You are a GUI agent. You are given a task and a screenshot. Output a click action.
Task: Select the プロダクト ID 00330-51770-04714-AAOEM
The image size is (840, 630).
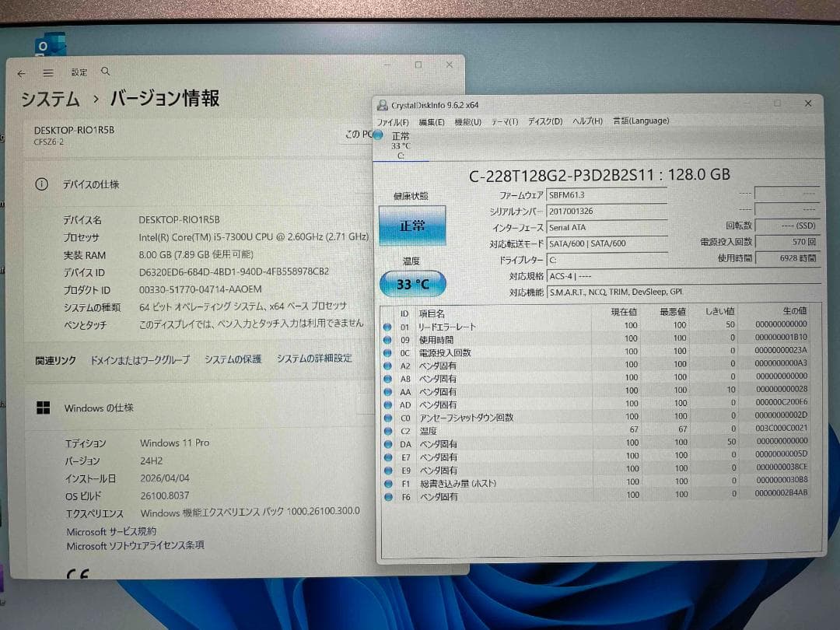(x=201, y=289)
